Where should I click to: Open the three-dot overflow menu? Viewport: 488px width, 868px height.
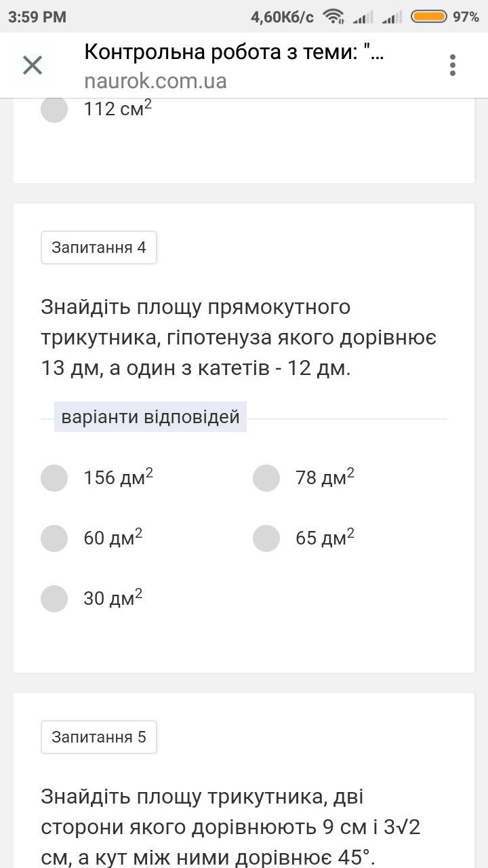pyautogui.click(x=453, y=66)
